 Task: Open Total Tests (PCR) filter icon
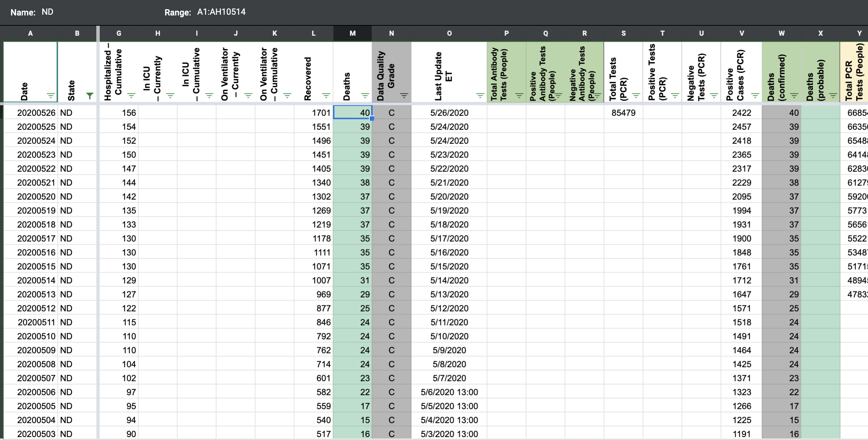click(x=636, y=96)
